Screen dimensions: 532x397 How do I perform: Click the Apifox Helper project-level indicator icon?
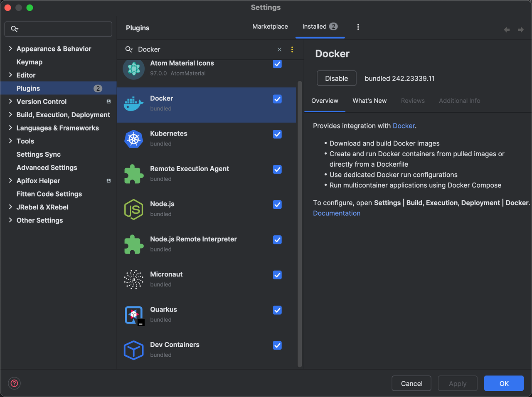pos(108,181)
